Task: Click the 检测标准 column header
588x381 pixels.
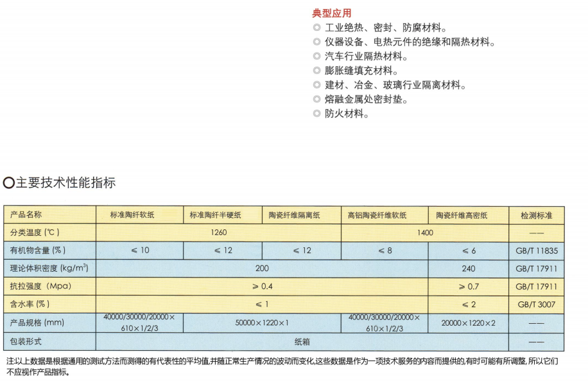Action: click(x=536, y=215)
